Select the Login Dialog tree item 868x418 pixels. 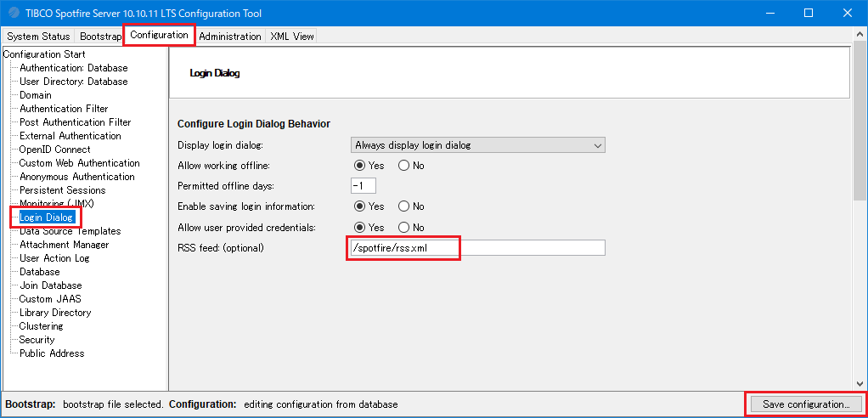tap(46, 217)
